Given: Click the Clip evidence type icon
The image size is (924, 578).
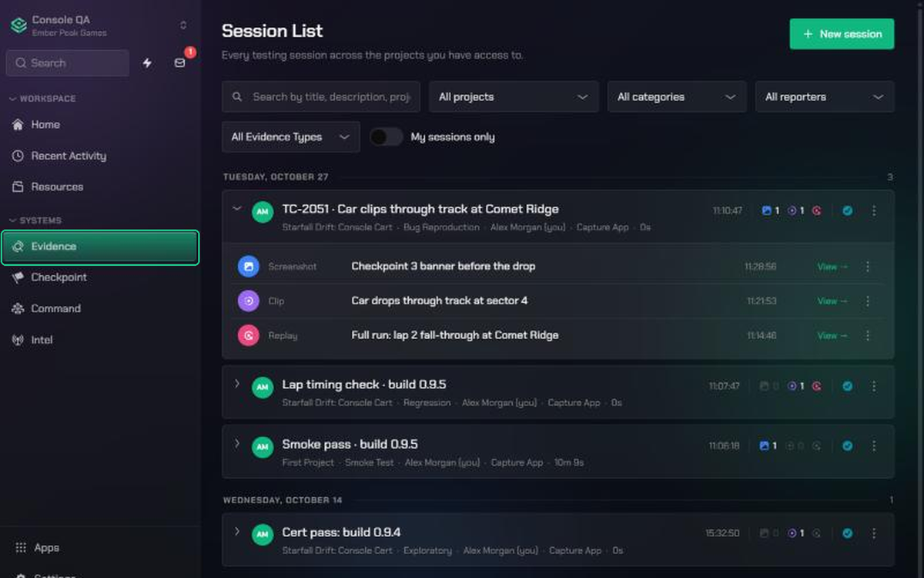Looking at the screenshot, I should coord(248,301).
